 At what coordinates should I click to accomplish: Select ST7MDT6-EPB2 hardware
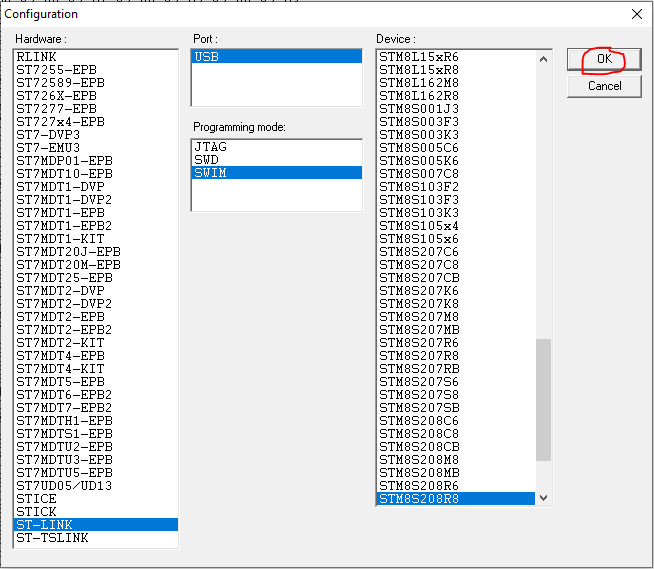[x=96, y=395]
